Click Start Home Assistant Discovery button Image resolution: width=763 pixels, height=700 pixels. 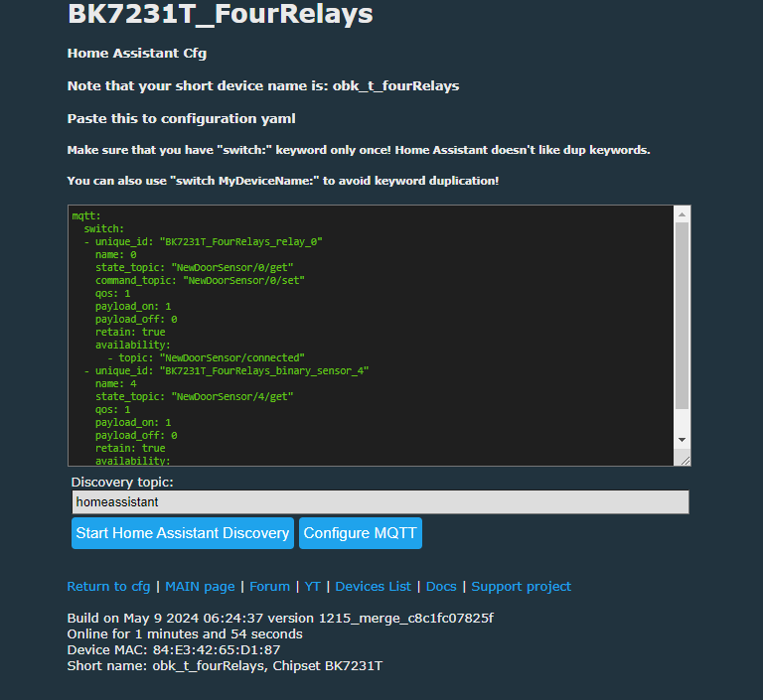pos(183,533)
